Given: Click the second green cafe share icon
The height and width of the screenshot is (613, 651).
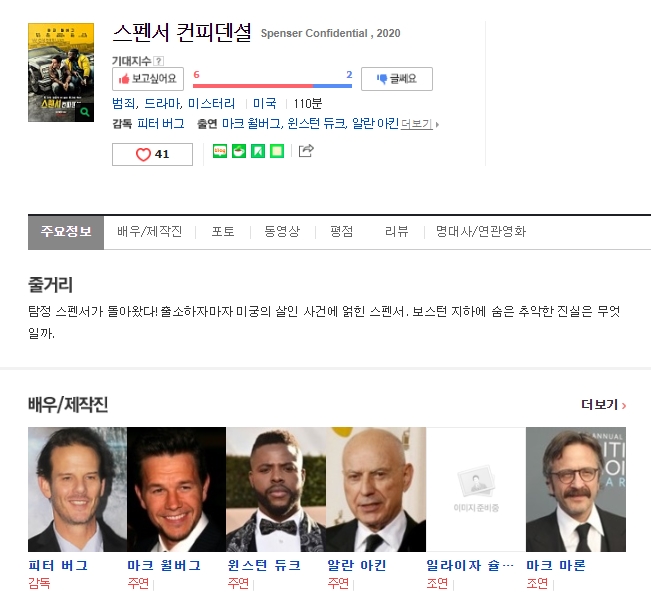Looking at the screenshot, I should [239, 151].
